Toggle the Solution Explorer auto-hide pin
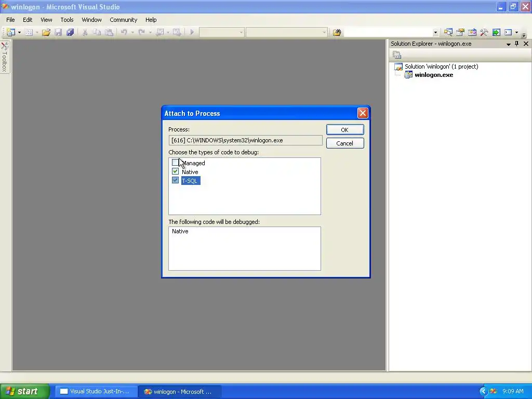Screen dimensions: 532x399 pyautogui.click(x=517, y=44)
